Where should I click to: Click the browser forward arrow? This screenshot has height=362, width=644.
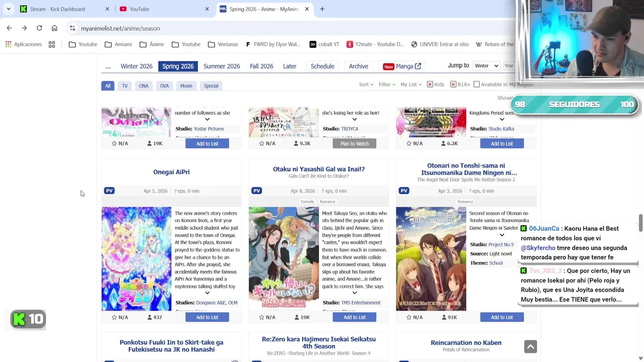pos(24,28)
